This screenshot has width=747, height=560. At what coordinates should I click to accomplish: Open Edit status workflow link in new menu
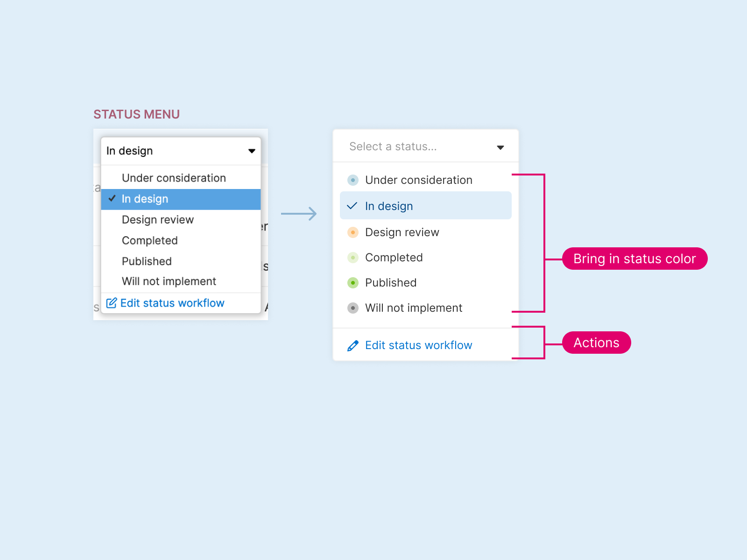pos(418,345)
